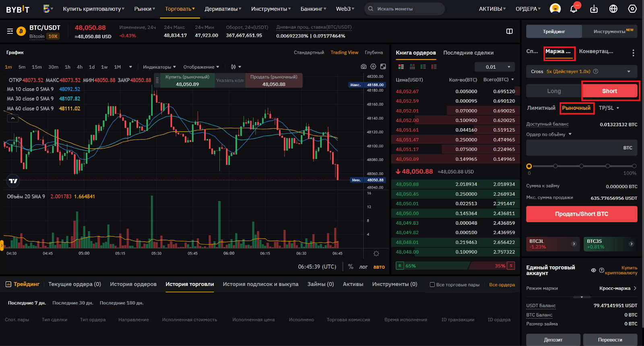Click Купить (рыночный) quick button

click(x=188, y=81)
